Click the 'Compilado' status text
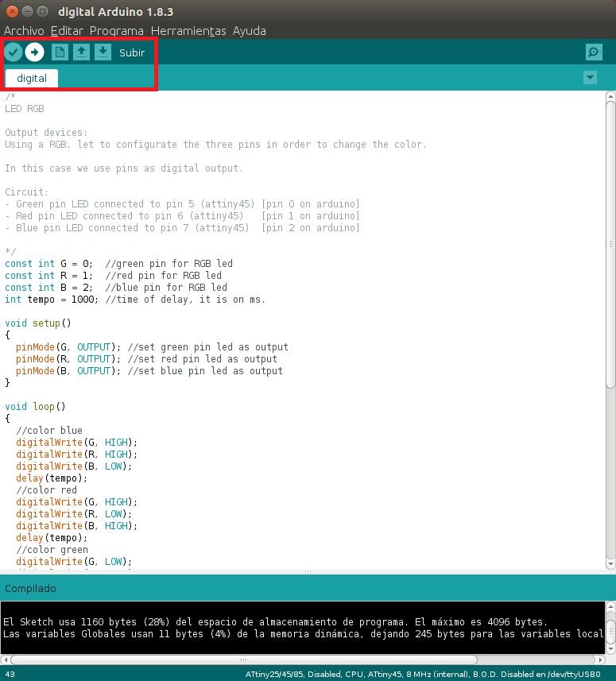This screenshot has height=681, width=616. click(x=30, y=589)
